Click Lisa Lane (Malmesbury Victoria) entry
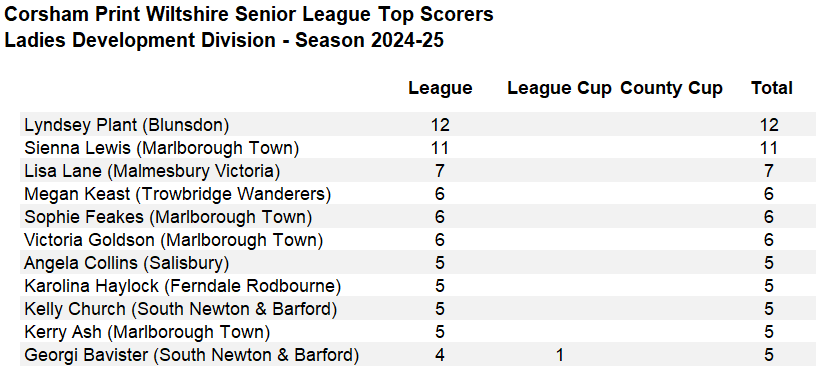Image resolution: width=816 pixels, height=366 pixels. pyautogui.click(x=152, y=171)
